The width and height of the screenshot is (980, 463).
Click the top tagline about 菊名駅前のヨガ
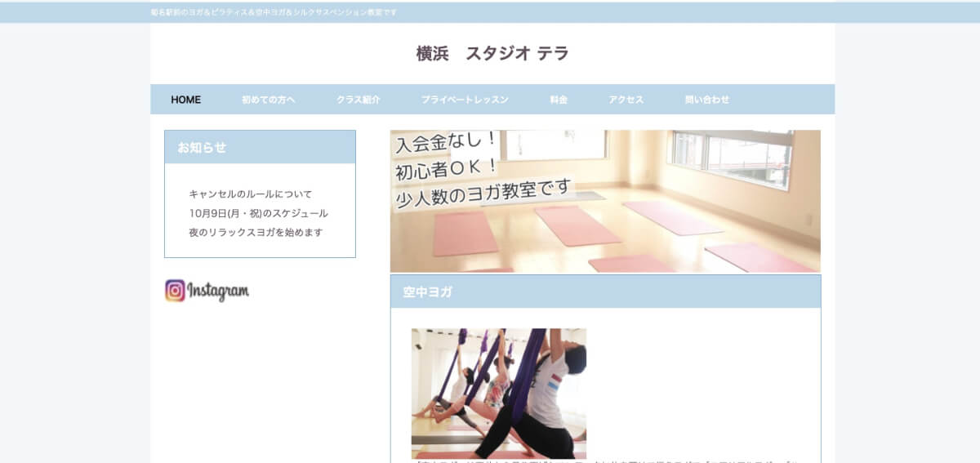click(274, 12)
